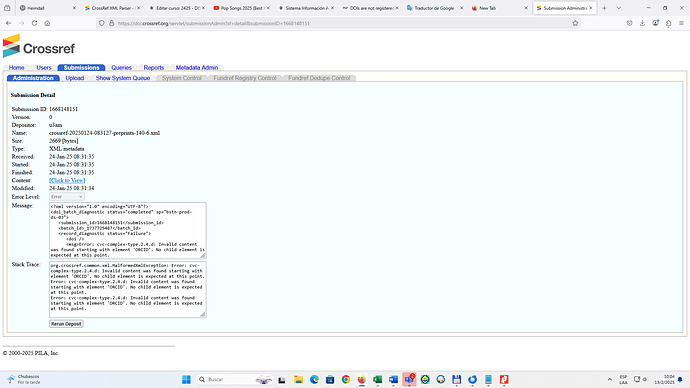Screen dimensions: 690x388
Task: Click the Fundref Registry Control sub-tab
Action: click(x=245, y=78)
